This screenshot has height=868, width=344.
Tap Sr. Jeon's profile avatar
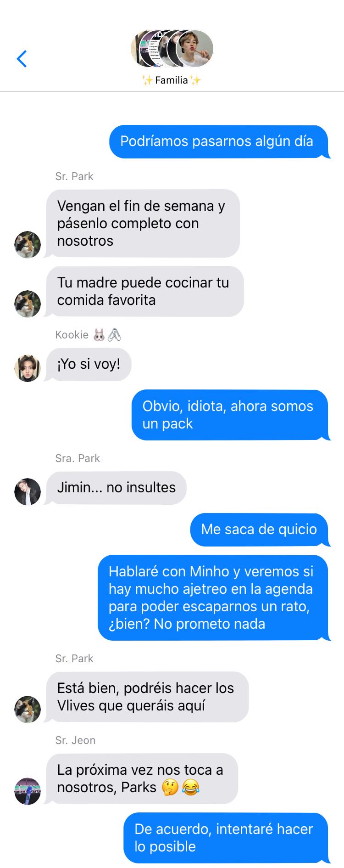tap(28, 791)
